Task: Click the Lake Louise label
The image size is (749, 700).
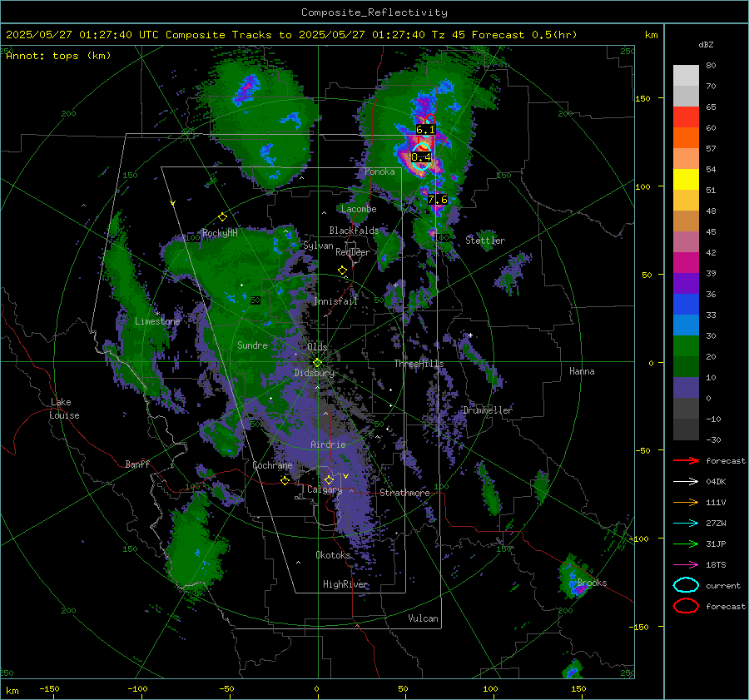Action: click(x=64, y=409)
